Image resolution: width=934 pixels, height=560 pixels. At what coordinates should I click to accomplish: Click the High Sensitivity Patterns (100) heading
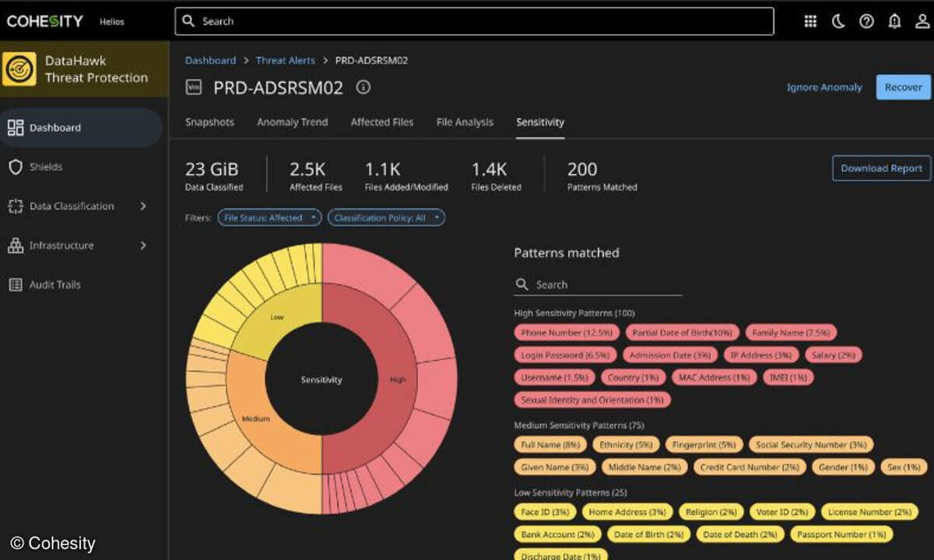[x=575, y=313]
